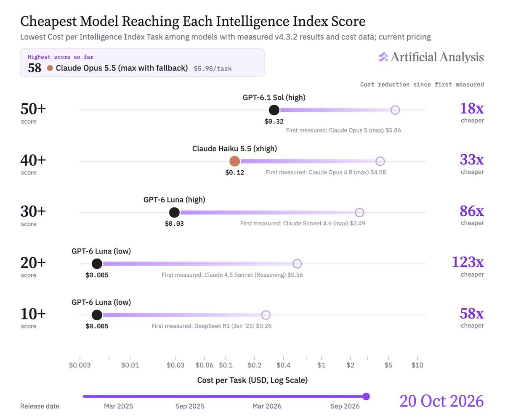
Task: Click the Artificial Analysis logo icon
Action: (383, 57)
